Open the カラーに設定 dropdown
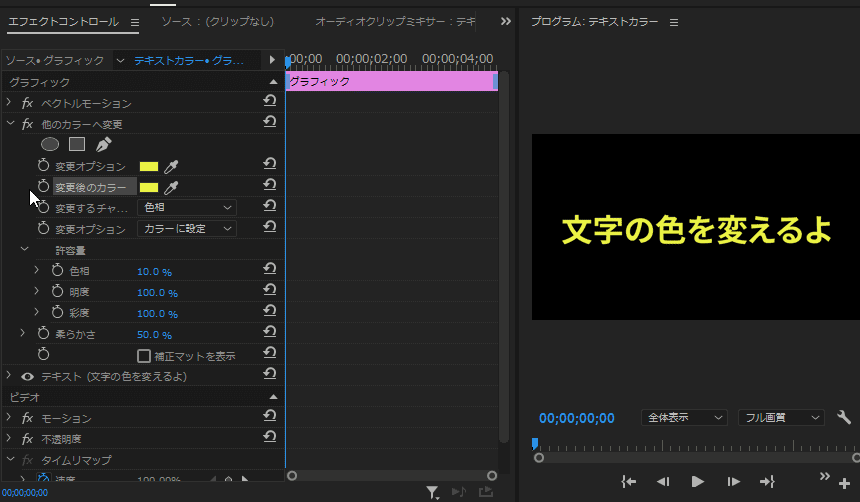This screenshot has height=502, width=860. [187, 229]
